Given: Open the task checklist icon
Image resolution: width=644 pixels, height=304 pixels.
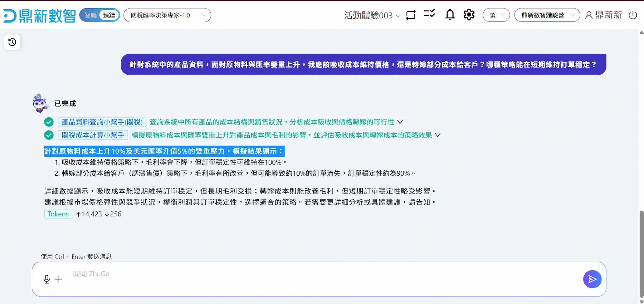Looking at the screenshot, I should 429,14.
